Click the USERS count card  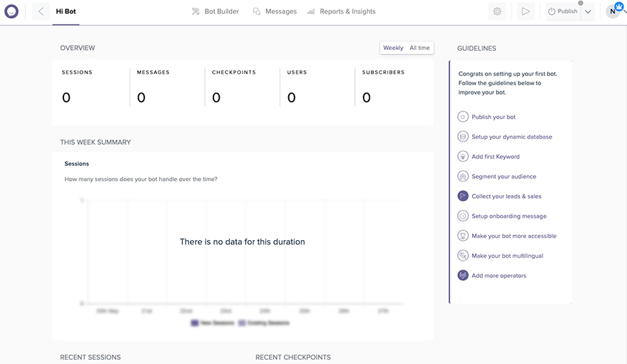point(318,87)
